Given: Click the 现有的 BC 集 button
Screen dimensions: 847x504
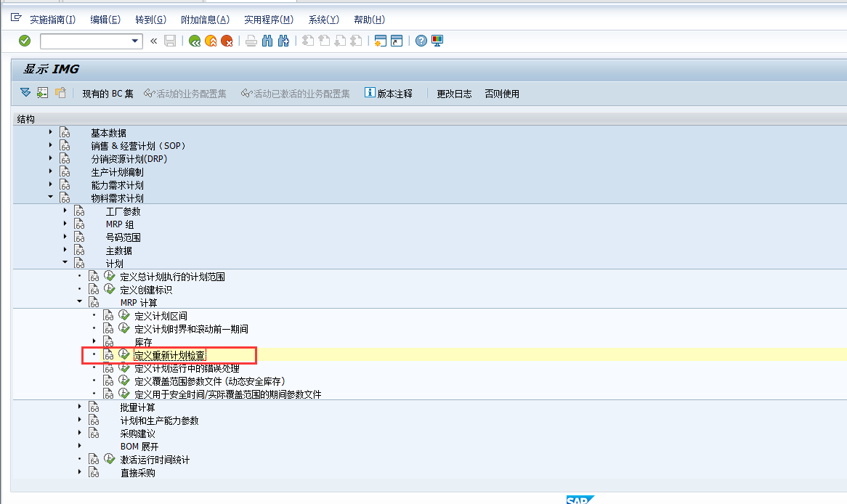Looking at the screenshot, I should 108,94.
